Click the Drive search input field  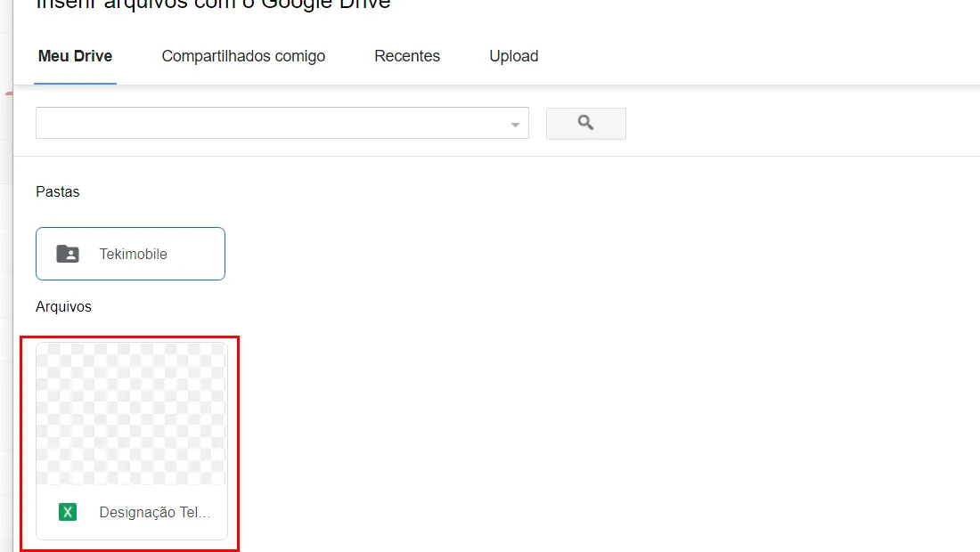pos(282,123)
